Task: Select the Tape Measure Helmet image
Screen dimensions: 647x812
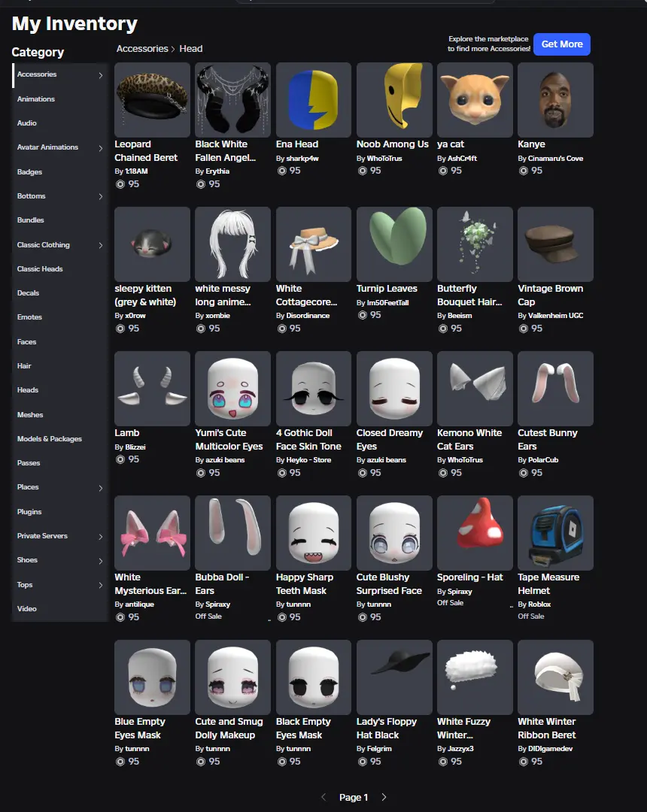Action: tap(555, 533)
